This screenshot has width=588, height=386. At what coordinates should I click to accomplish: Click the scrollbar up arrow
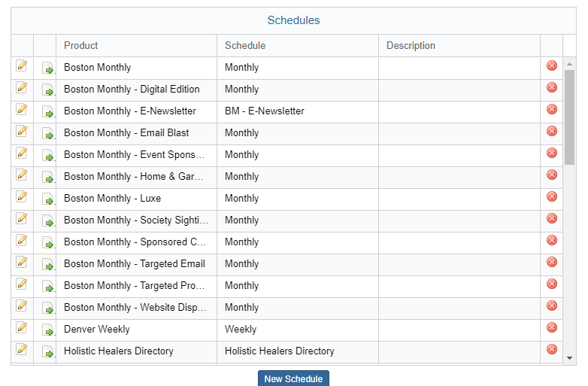(570, 64)
